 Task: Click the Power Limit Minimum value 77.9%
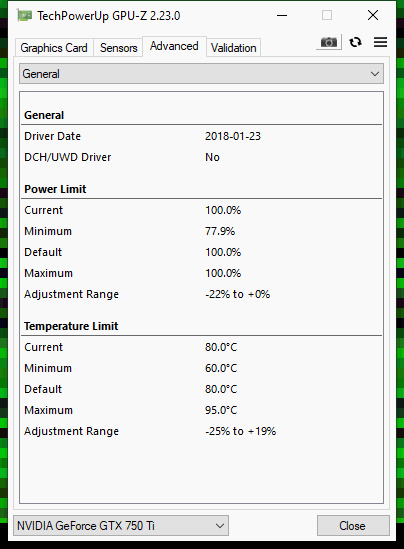click(x=220, y=231)
